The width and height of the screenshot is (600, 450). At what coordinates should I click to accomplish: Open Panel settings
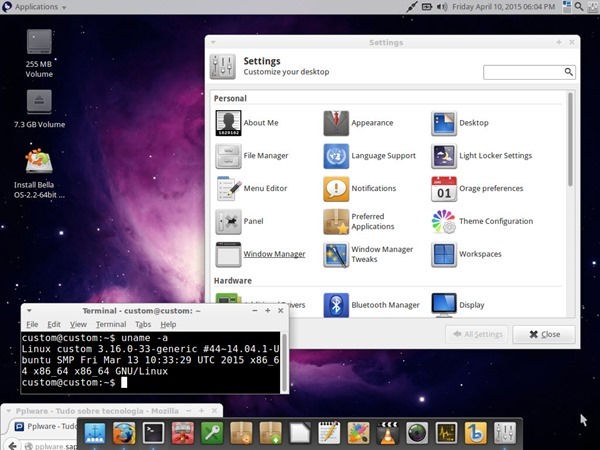(239, 221)
